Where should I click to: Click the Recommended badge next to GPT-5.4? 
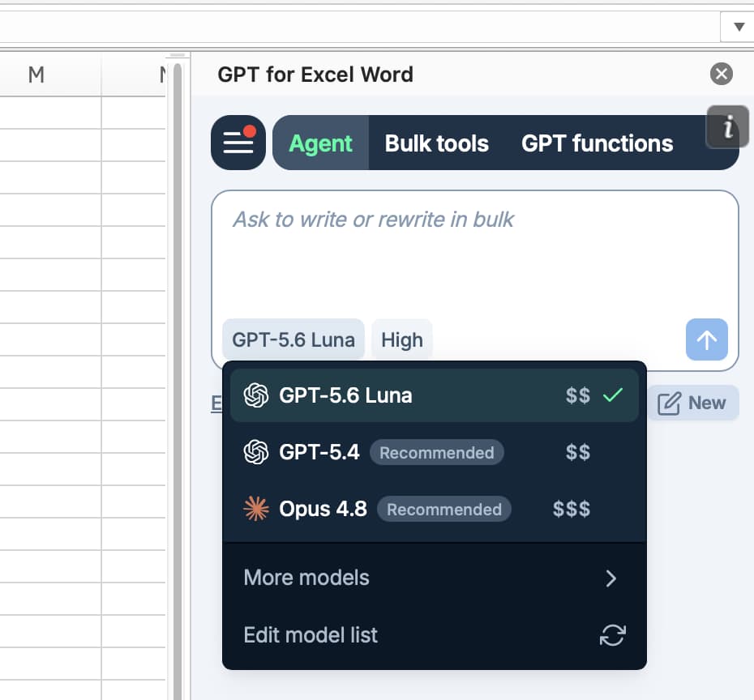click(x=437, y=453)
